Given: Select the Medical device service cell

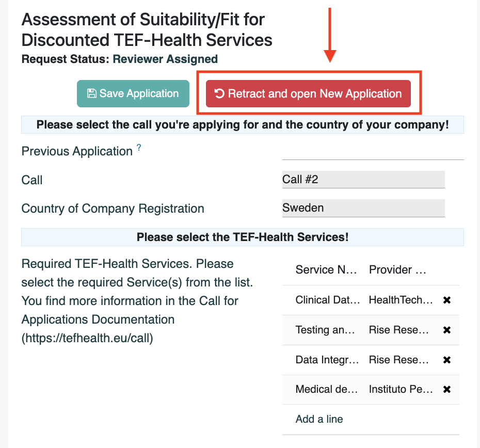Looking at the screenshot, I should 326,389.
